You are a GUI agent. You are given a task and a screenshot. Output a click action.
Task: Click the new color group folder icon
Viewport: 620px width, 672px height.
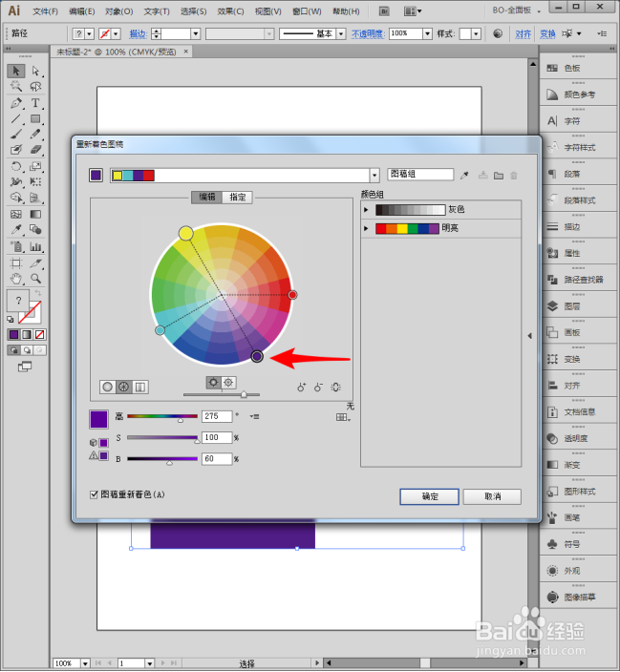tap(498, 176)
